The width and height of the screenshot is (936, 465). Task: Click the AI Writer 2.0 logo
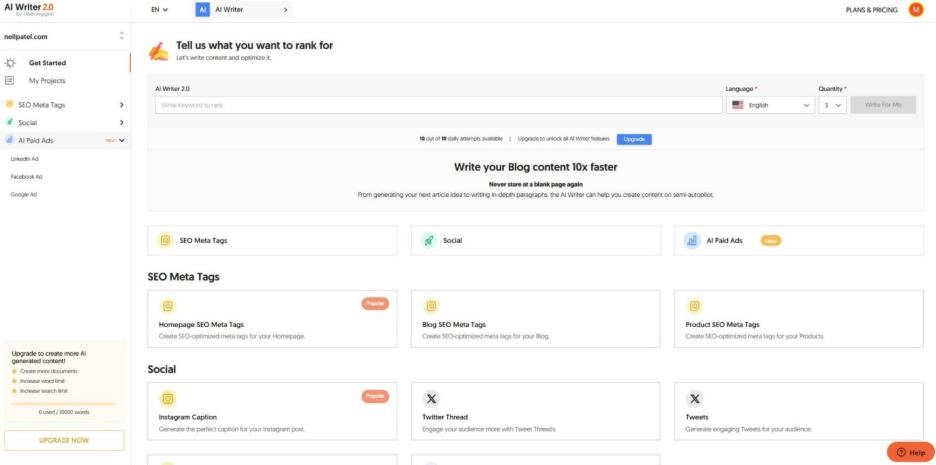click(29, 8)
